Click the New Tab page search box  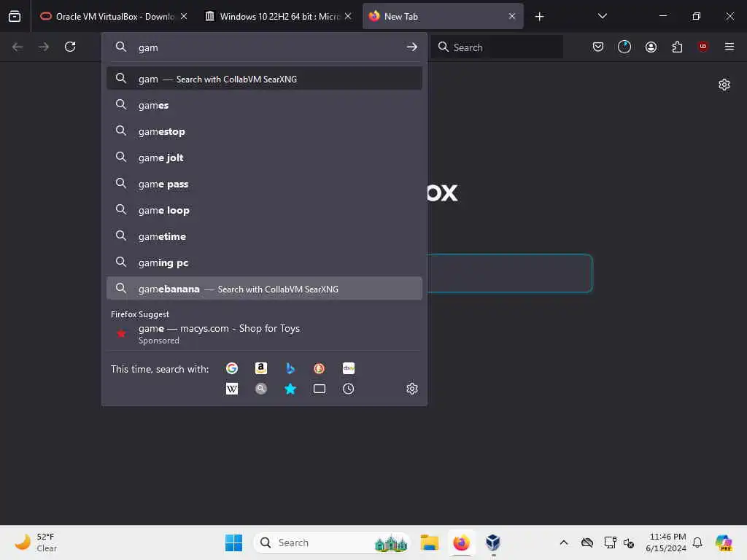coord(509,273)
